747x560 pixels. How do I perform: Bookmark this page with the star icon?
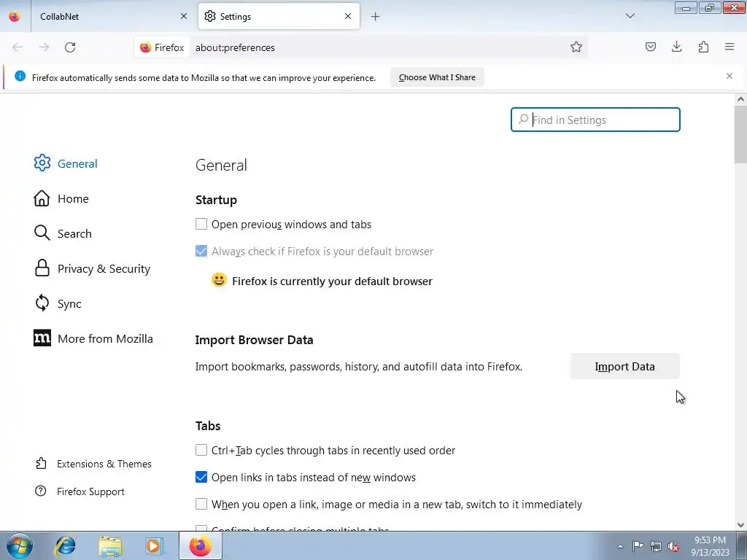click(576, 47)
